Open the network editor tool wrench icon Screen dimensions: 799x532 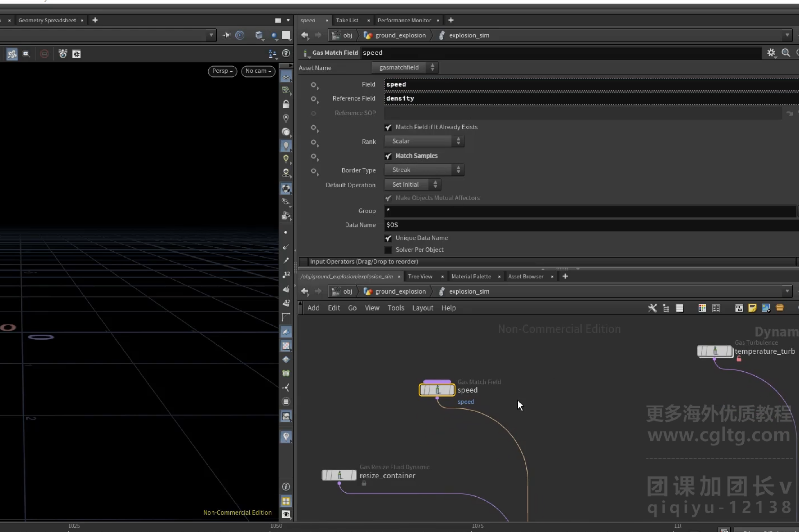point(652,308)
